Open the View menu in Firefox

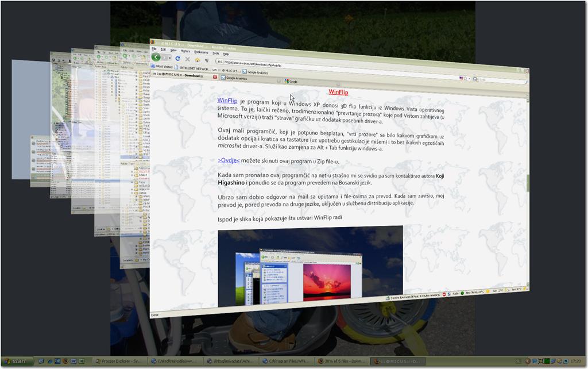point(173,50)
